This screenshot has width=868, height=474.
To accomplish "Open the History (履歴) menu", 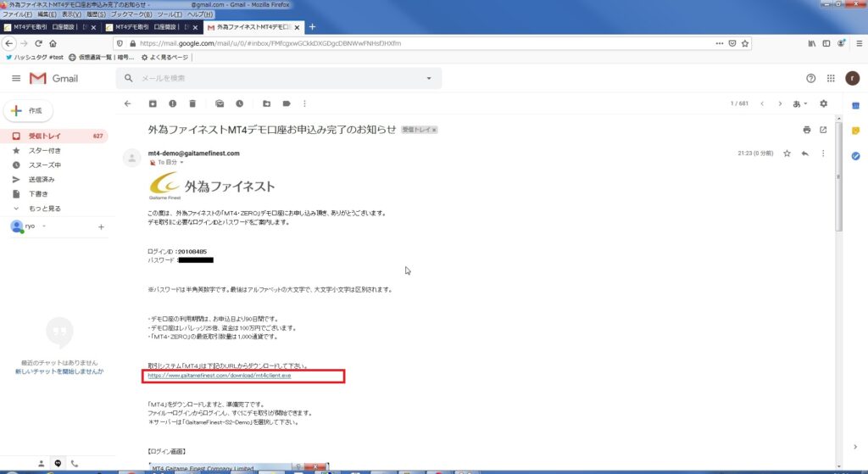I will pyautogui.click(x=95, y=14).
